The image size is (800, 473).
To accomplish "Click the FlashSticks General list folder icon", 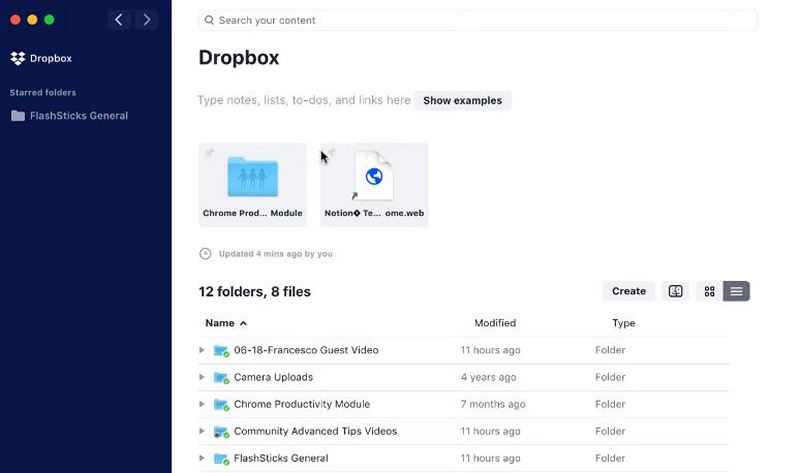I will pyautogui.click(x=221, y=459).
